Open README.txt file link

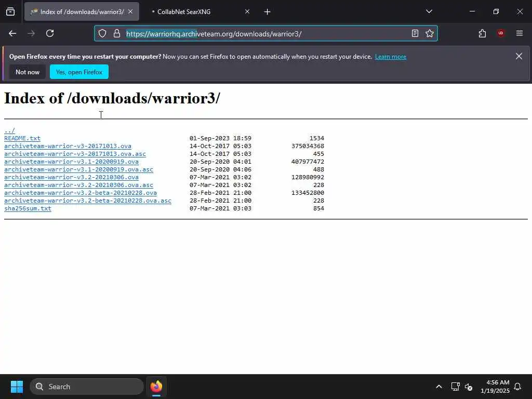(22, 138)
